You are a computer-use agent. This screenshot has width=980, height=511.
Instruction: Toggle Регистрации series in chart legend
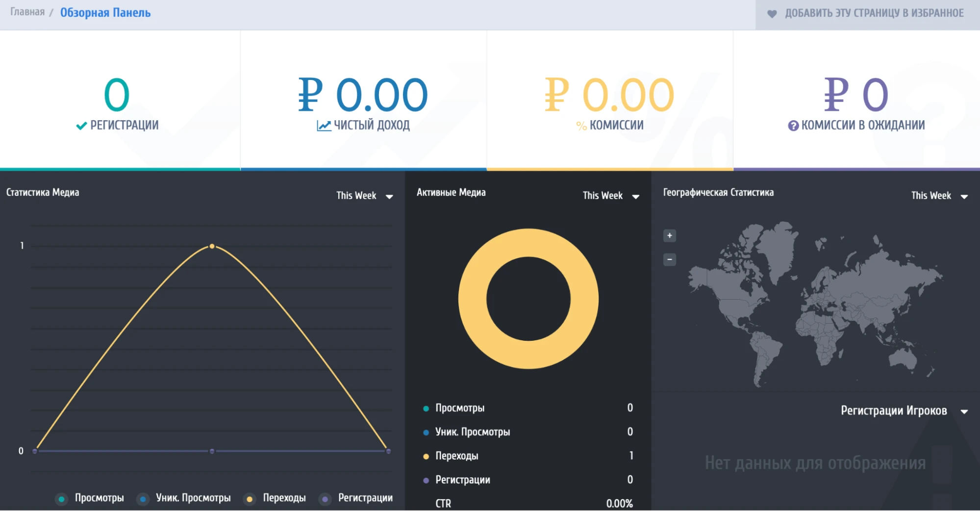tap(356, 498)
